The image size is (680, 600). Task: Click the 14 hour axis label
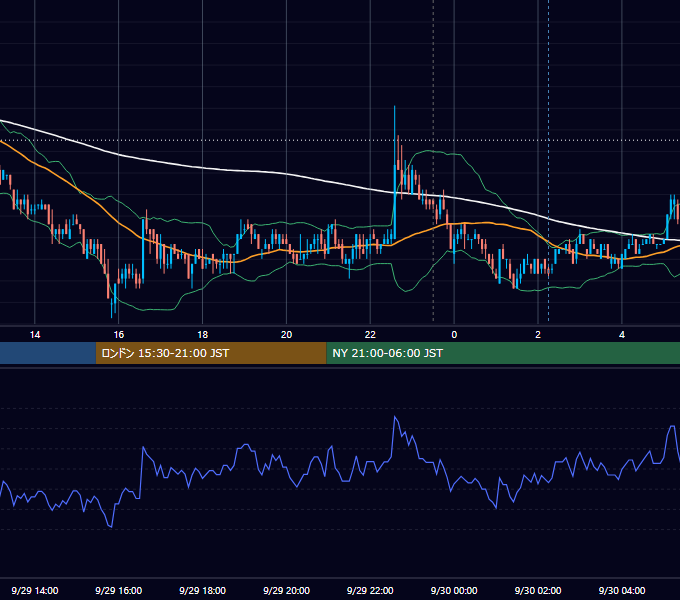35,335
